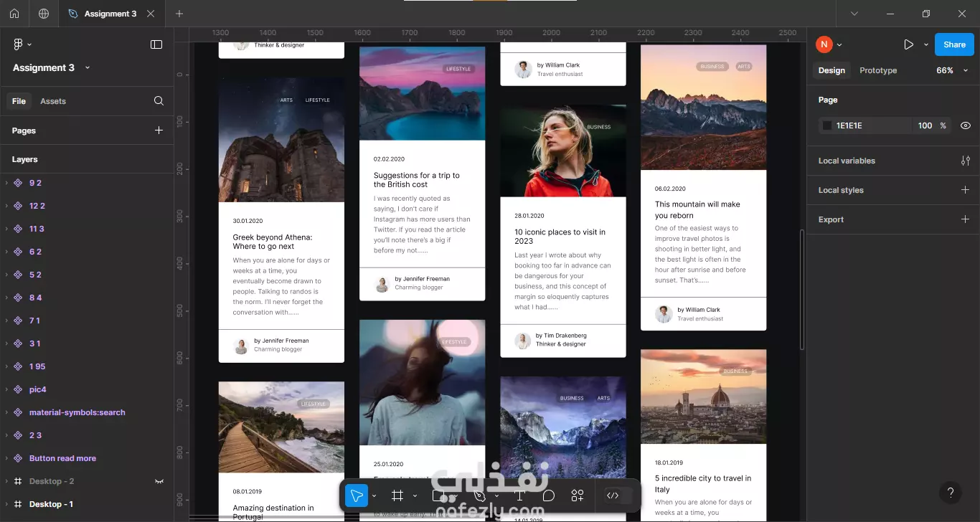Select the 8 4 layer row
The height and width of the screenshot is (522, 980).
(87, 298)
